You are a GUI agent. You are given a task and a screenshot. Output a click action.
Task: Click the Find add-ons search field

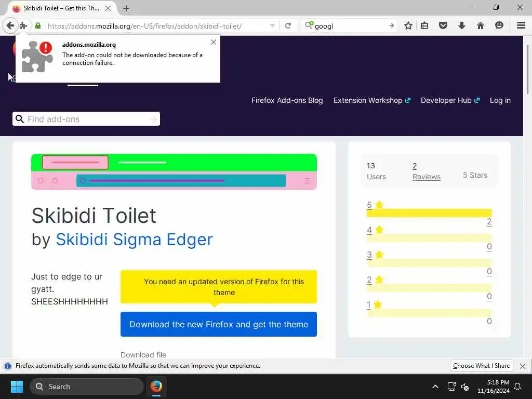[86, 119]
